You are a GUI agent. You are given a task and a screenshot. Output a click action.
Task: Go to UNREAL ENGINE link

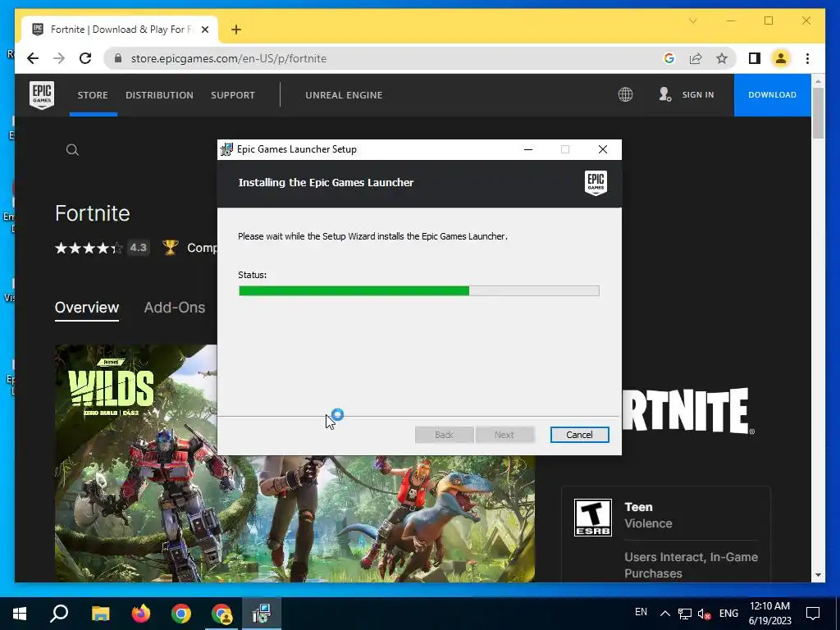point(344,95)
